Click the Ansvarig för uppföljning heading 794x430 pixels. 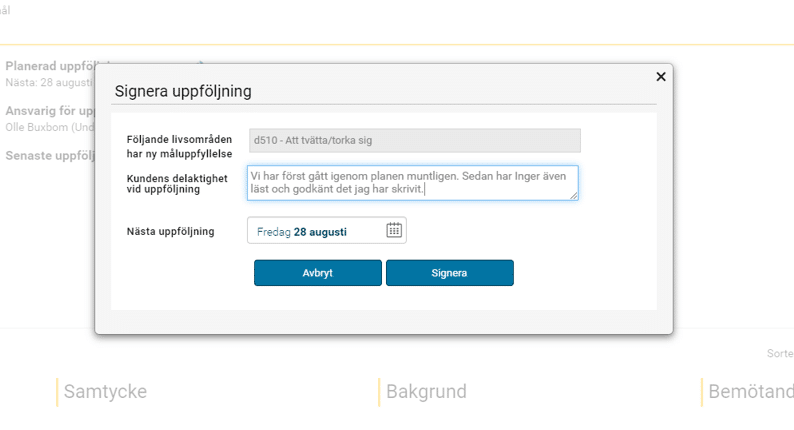tap(50, 111)
